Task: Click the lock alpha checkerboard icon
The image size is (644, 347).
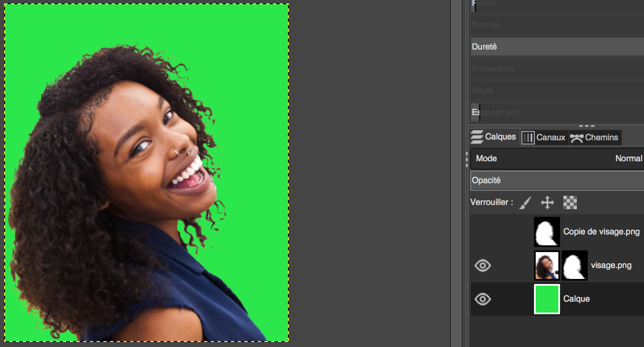Action: coord(570,203)
